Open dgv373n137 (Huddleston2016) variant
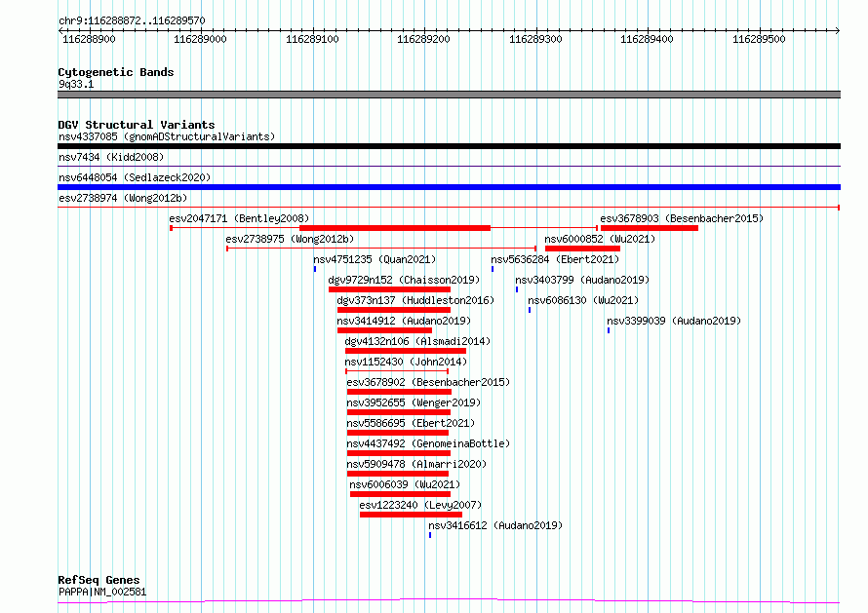The height and width of the screenshot is (613, 868). [x=415, y=300]
